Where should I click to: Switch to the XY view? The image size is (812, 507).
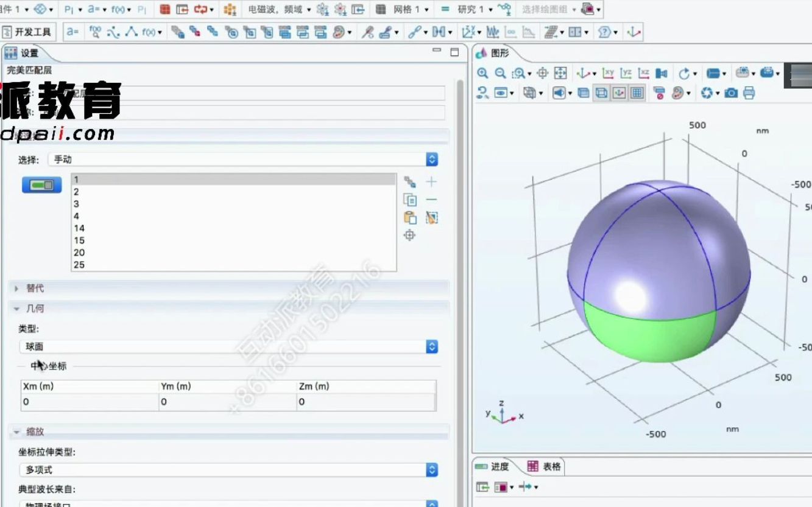pos(609,72)
